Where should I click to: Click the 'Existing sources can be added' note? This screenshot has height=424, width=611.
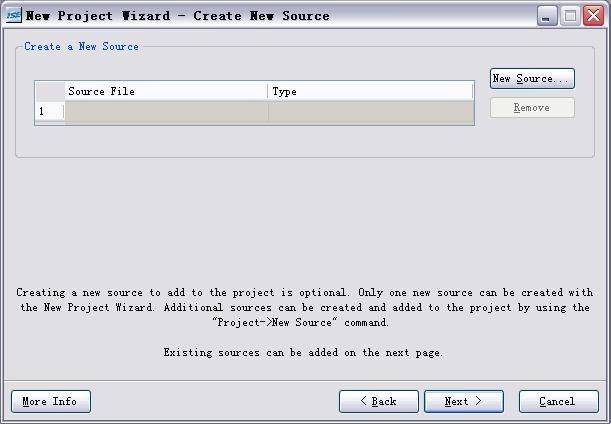pyautogui.click(x=303, y=353)
